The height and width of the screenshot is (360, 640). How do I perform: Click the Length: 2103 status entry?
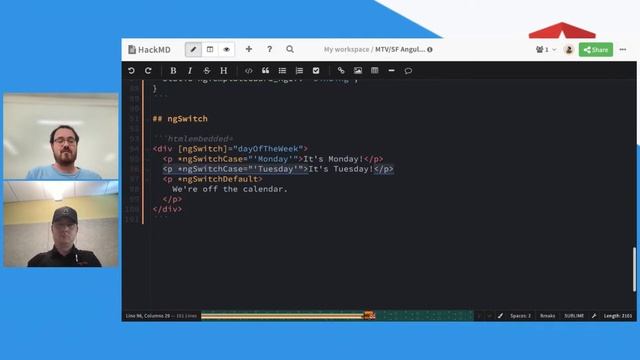tap(618, 316)
